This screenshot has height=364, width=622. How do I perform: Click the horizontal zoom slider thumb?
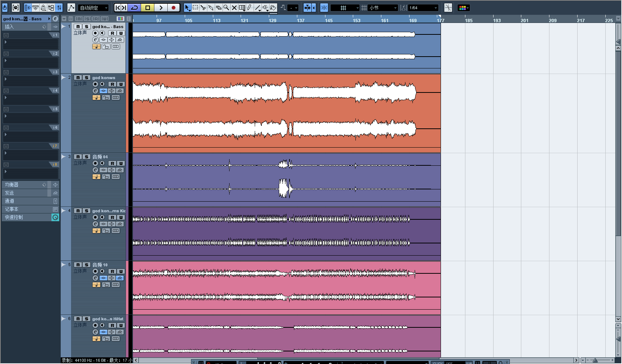(595, 360)
